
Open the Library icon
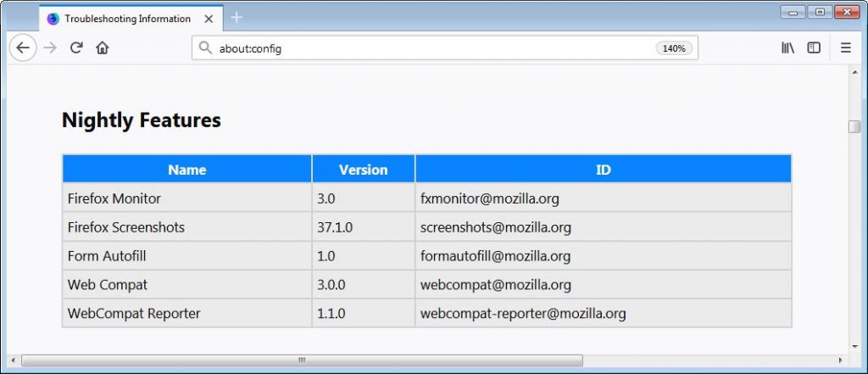(787, 47)
